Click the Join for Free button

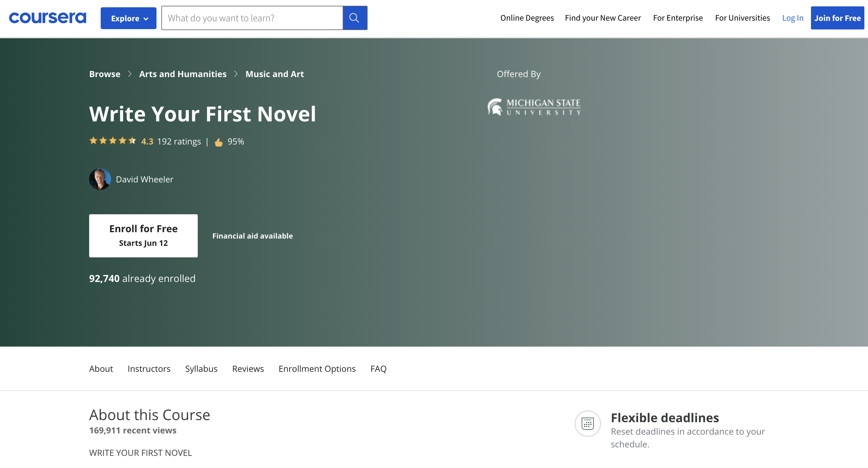(837, 18)
